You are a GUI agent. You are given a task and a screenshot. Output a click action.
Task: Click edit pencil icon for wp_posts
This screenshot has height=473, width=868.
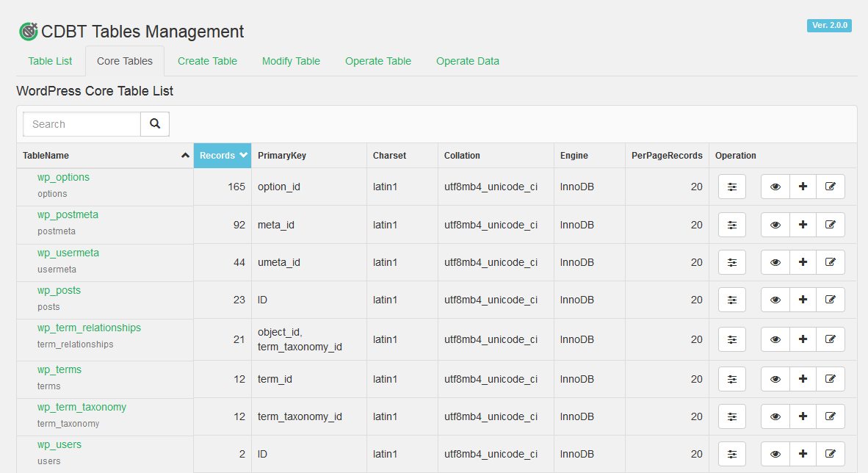point(831,300)
